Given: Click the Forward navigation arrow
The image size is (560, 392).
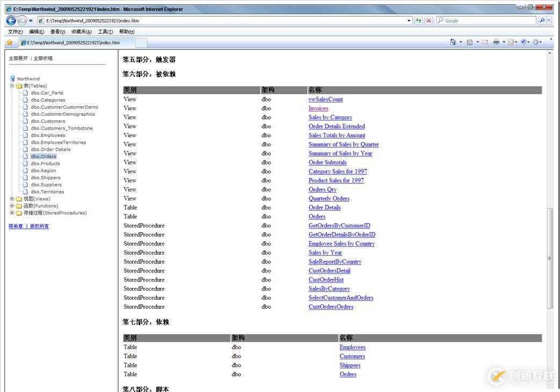Looking at the screenshot, I should pos(22,21).
